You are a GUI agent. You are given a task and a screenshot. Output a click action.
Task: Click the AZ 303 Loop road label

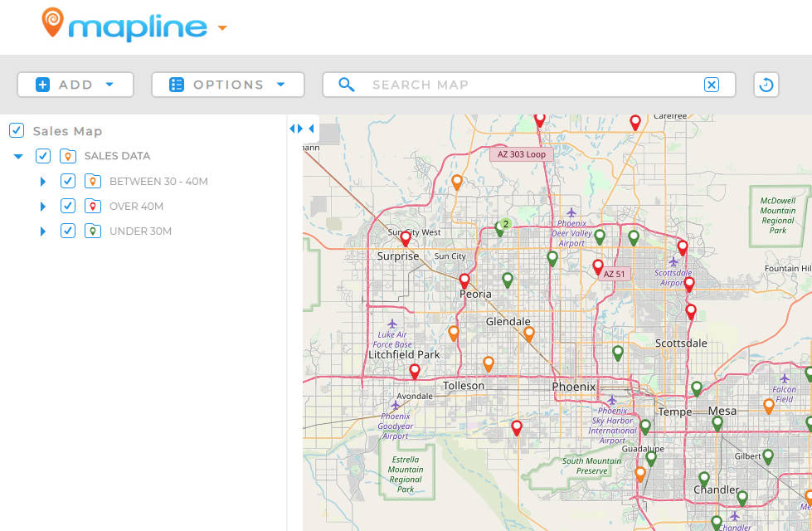pos(522,154)
